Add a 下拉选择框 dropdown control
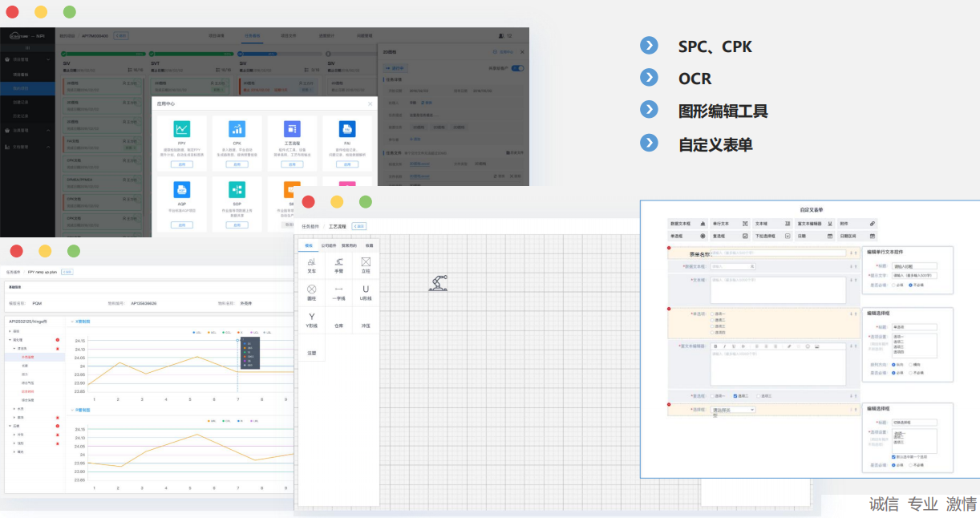Screen dimensions: 980x518 click(772, 237)
